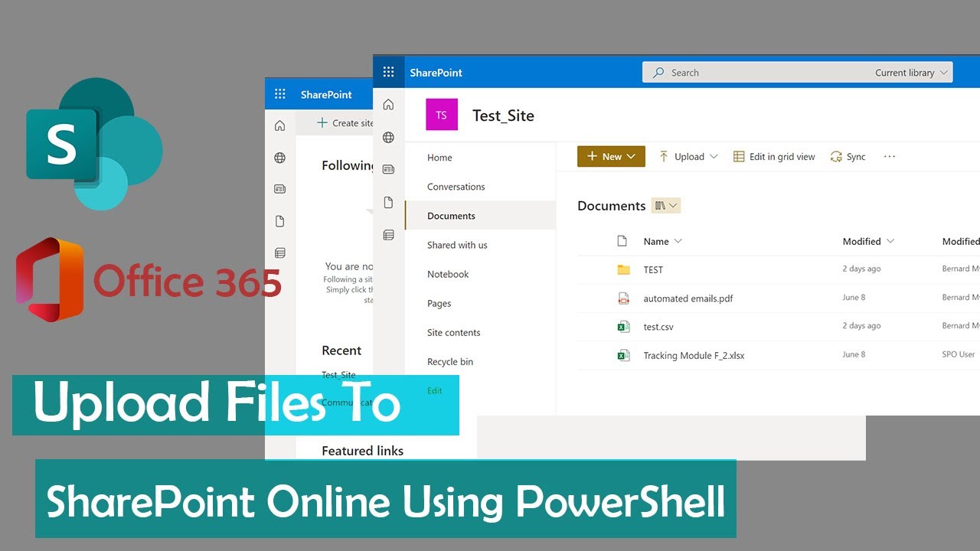Select Shared with us in the site navigation

coord(457,245)
